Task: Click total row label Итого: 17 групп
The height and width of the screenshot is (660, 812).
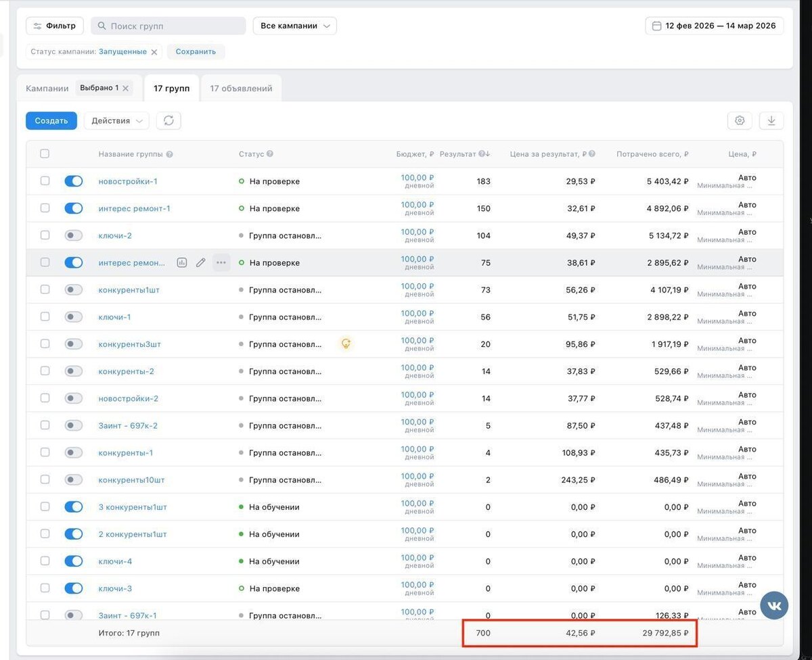Action: point(129,633)
